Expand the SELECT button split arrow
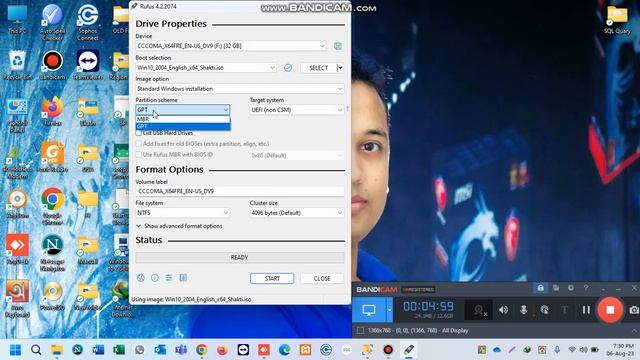The height and width of the screenshot is (360, 640). pyautogui.click(x=340, y=68)
